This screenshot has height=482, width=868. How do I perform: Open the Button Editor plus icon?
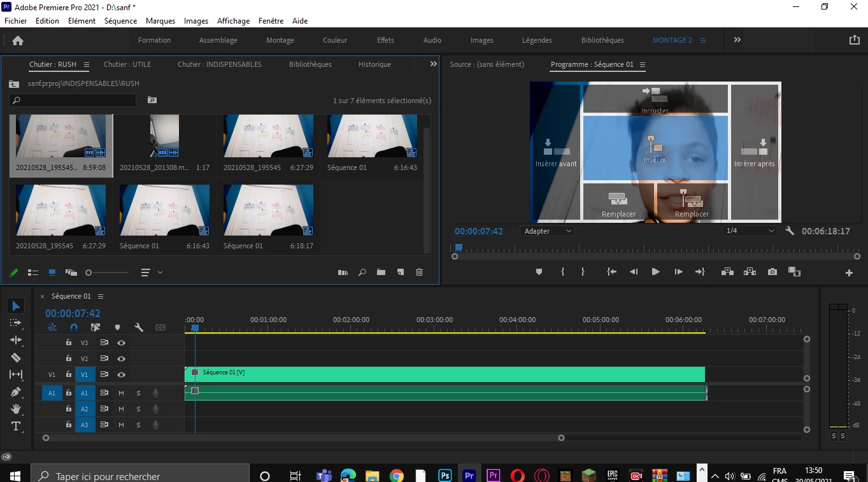(x=849, y=273)
